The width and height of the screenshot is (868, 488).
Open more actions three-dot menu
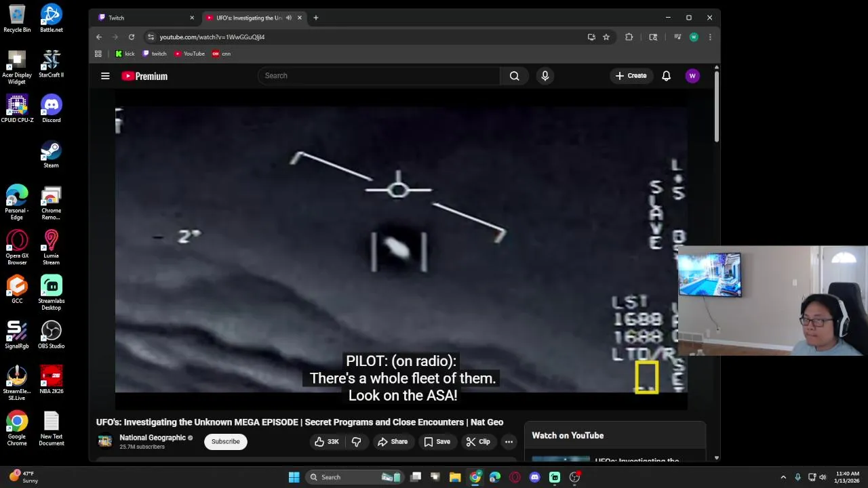(x=509, y=441)
